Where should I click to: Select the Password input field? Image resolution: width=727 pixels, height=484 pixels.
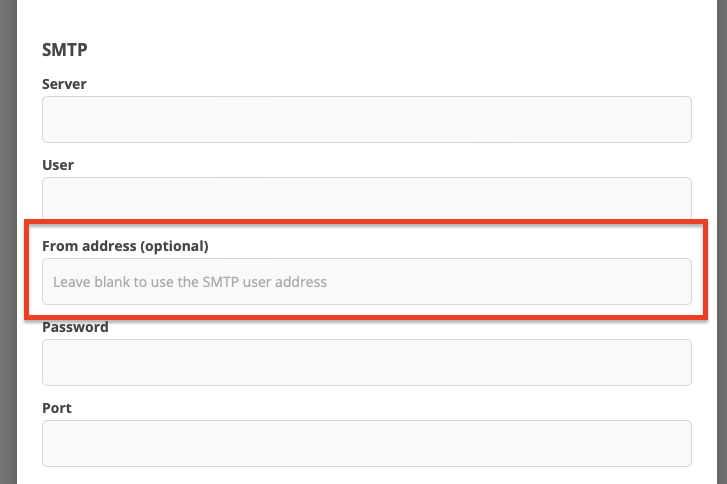pos(367,363)
